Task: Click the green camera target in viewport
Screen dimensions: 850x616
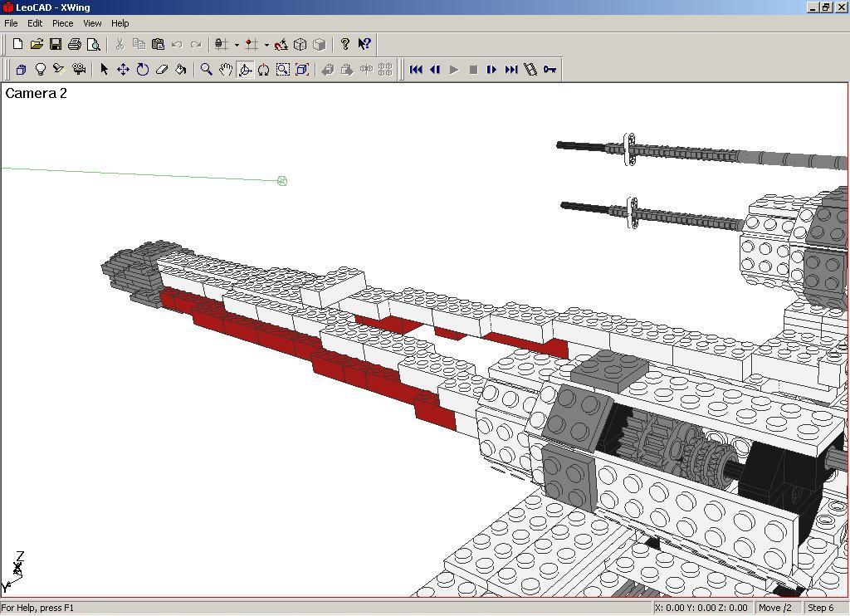Action: coord(282,181)
